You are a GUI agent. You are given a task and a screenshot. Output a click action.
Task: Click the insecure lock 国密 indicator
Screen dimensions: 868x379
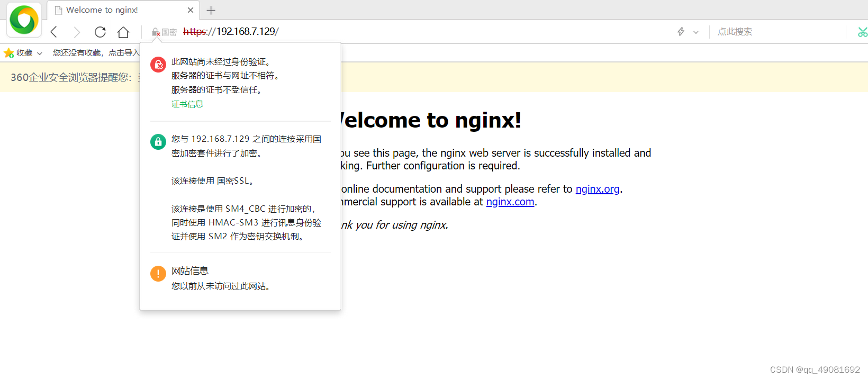click(164, 32)
